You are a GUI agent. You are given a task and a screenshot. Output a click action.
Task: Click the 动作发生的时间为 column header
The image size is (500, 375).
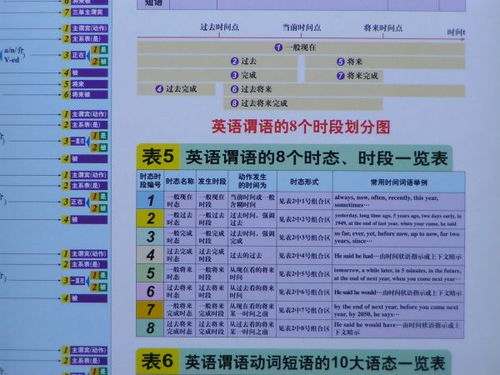[x=252, y=181]
